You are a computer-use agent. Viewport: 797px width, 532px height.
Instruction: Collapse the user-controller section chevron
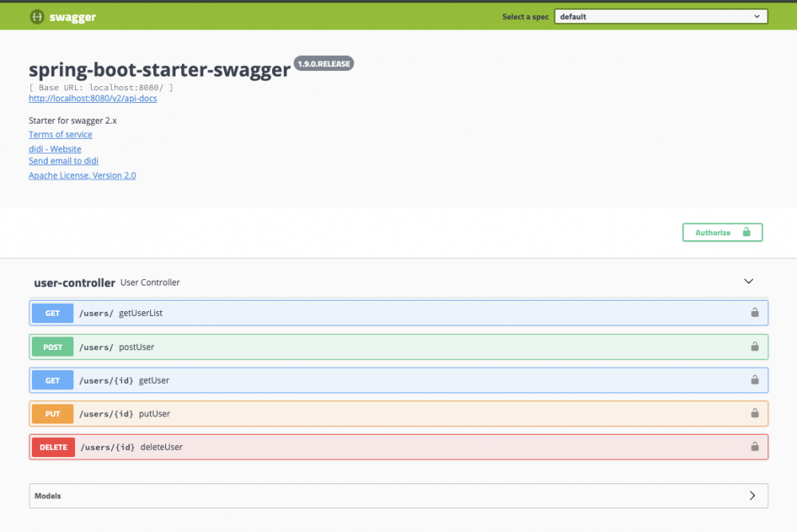point(748,282)
